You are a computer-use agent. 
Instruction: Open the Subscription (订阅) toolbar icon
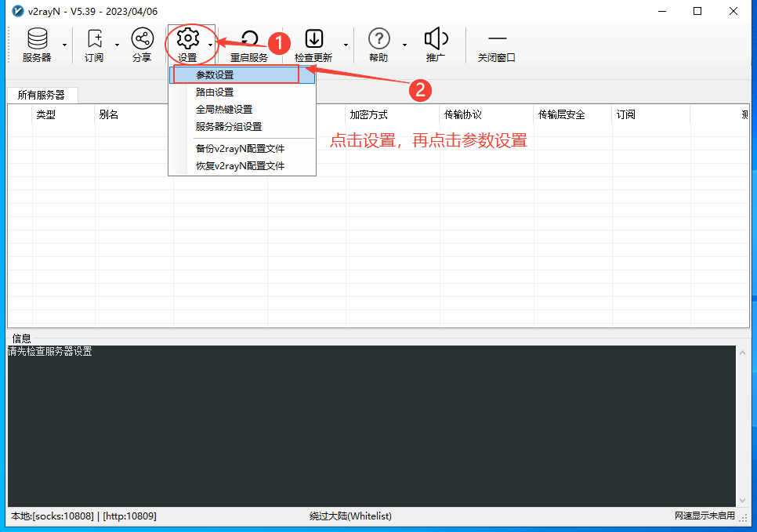pyautogui.click(x=94, y=39)
